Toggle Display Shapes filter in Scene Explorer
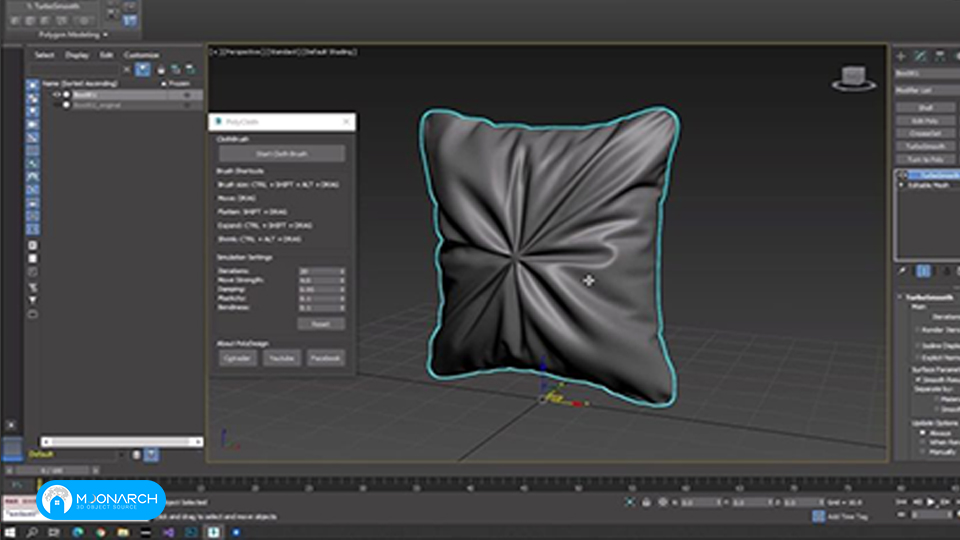The width and height of the screenshot is (960, 540). point(32,98)
